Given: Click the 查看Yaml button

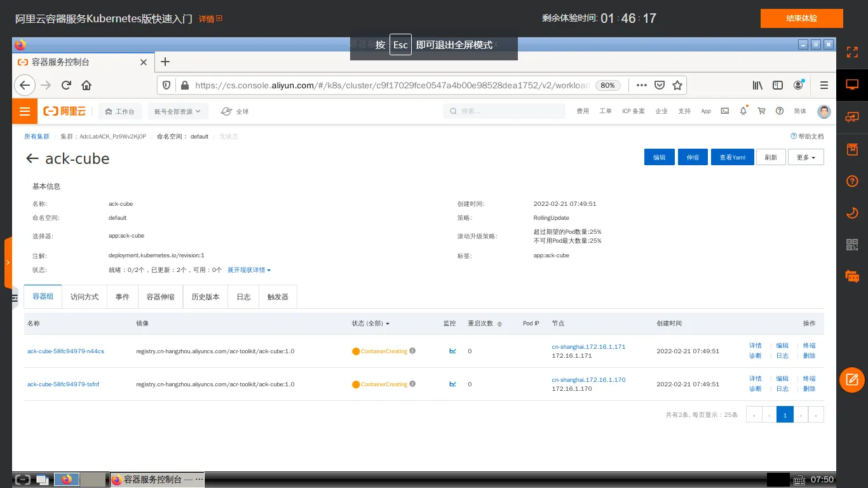Looking at the screenshot, I should [733, 158].
